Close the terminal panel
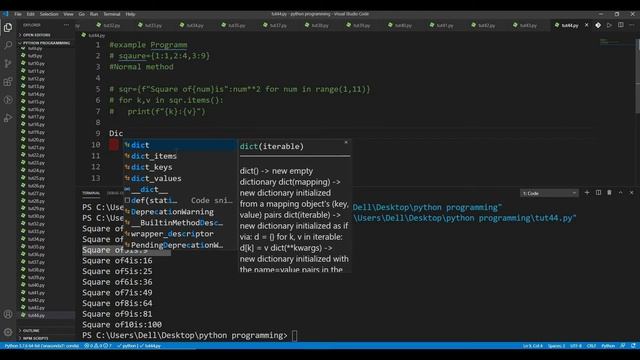This screenshot has width=640, height=360. coord(631,193)
